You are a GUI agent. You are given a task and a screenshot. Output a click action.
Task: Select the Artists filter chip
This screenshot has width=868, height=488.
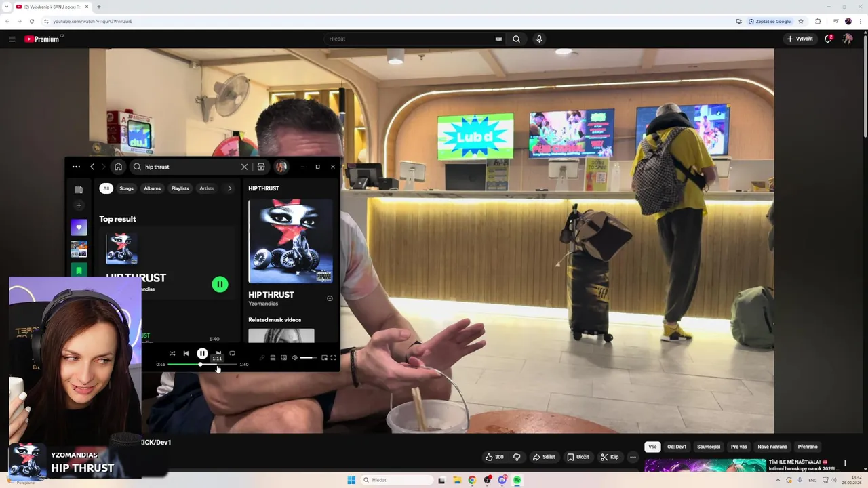[x=207, y=188]
